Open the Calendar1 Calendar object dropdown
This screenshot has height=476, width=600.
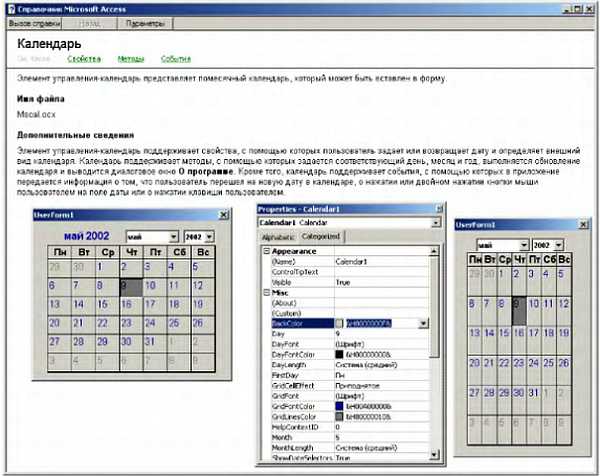(x=435, y=222)
